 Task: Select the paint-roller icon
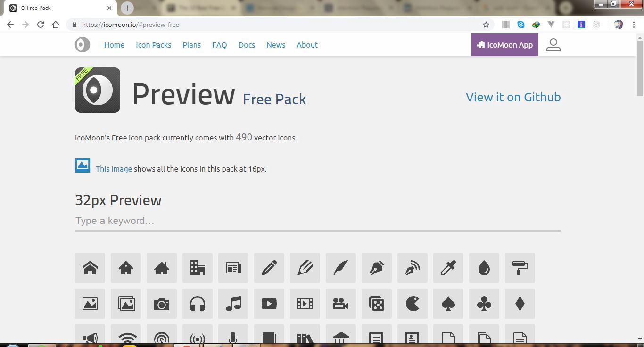520,268
